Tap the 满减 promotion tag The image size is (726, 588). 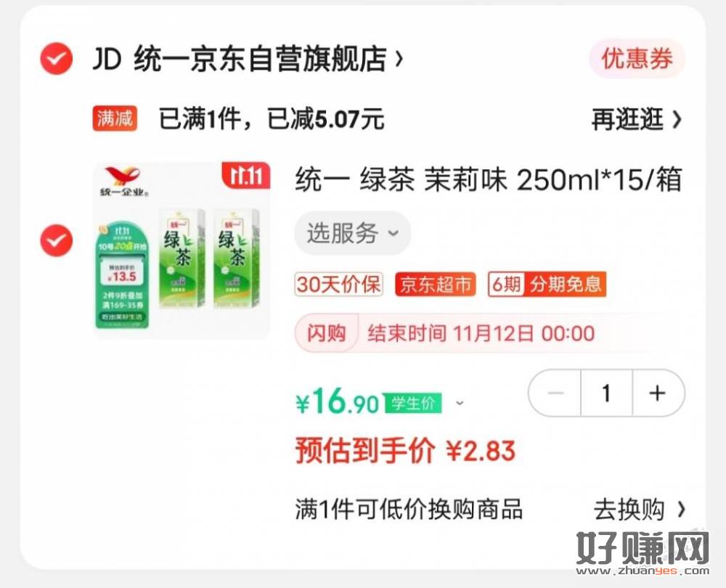click(115, 118)
